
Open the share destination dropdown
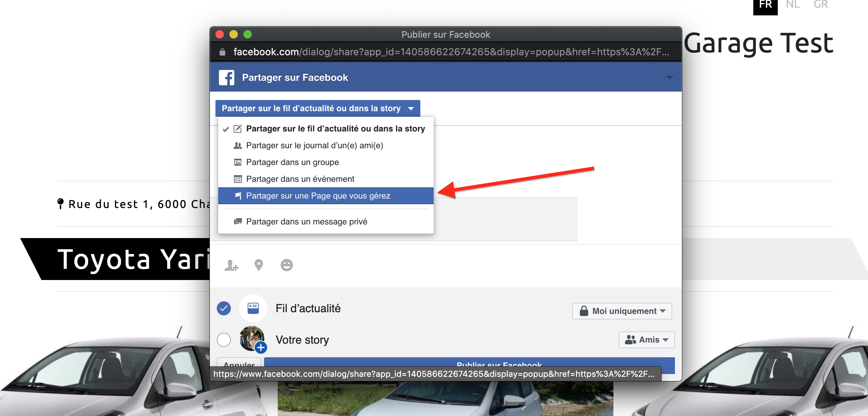pos(318,108)
